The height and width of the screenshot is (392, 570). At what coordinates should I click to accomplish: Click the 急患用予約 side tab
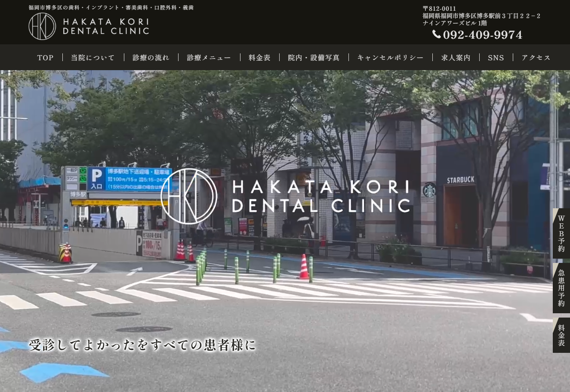(561, 288)
